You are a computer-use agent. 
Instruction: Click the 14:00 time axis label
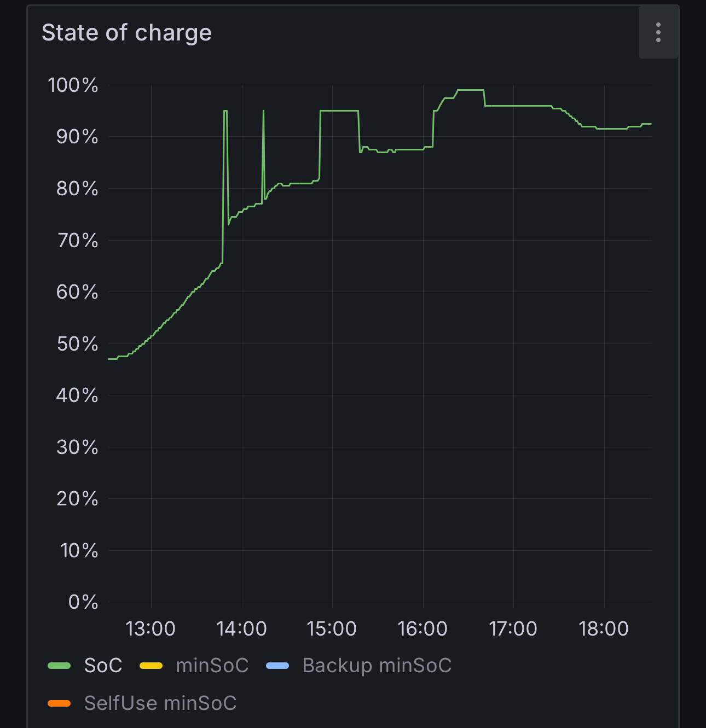(241, 629)
